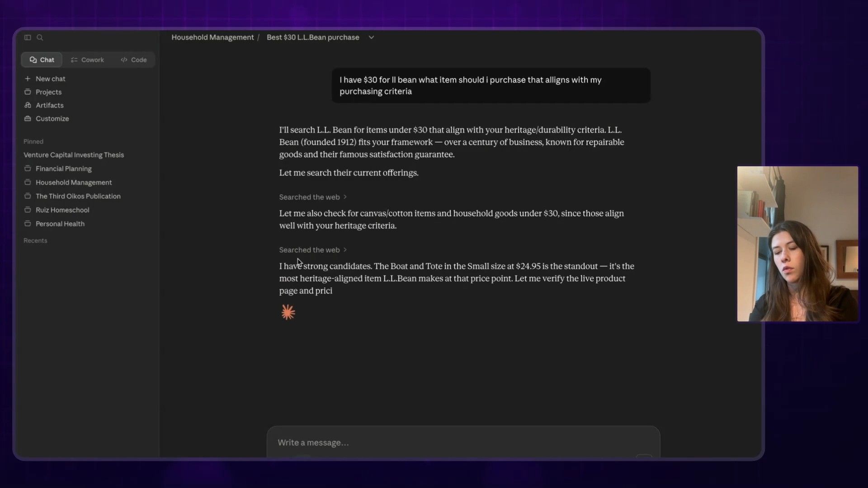868x488 pixels.
Task: Open Artifacts section
Action: (50, 105)
